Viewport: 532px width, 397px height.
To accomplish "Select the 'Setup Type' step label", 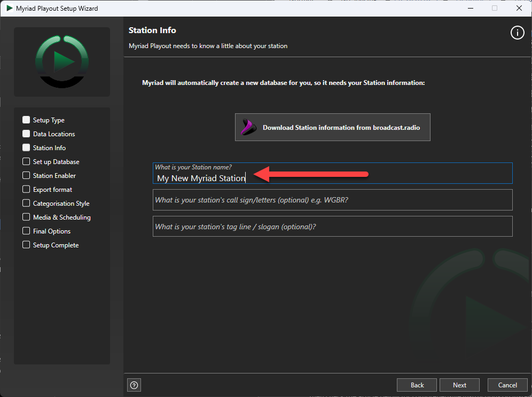I will coord(49,120).
